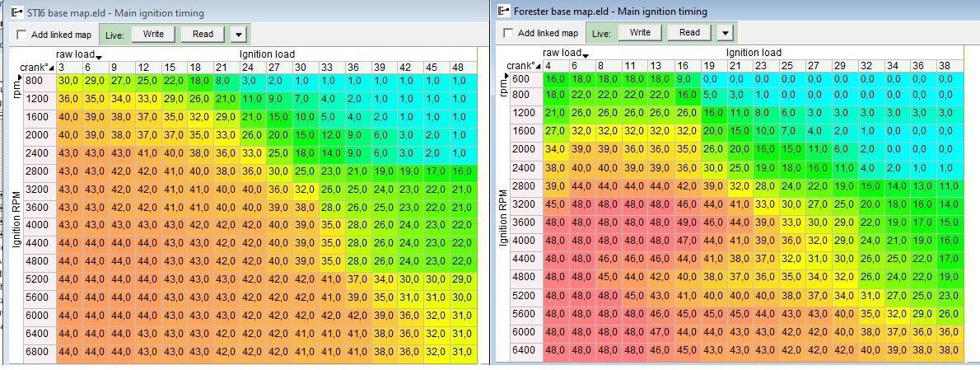This screenshot has height=370, width=980.
Task: Select STI6 cell 8,0 in the 800 rpm row
Action: pyautogui.click(x=226, y=81)
